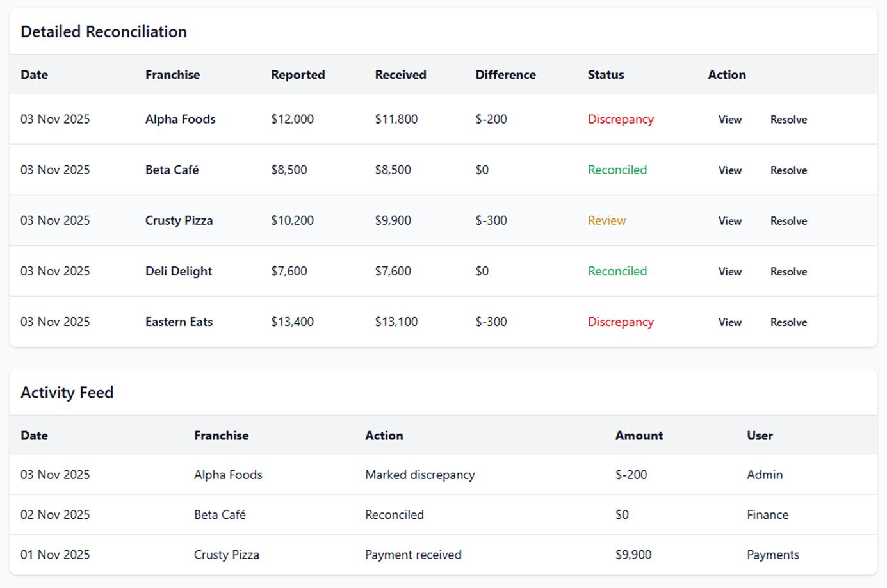This screenshot has width=887, height=588.
Task: View Deli Delight reconciliation details
Action: click(729, 272)
